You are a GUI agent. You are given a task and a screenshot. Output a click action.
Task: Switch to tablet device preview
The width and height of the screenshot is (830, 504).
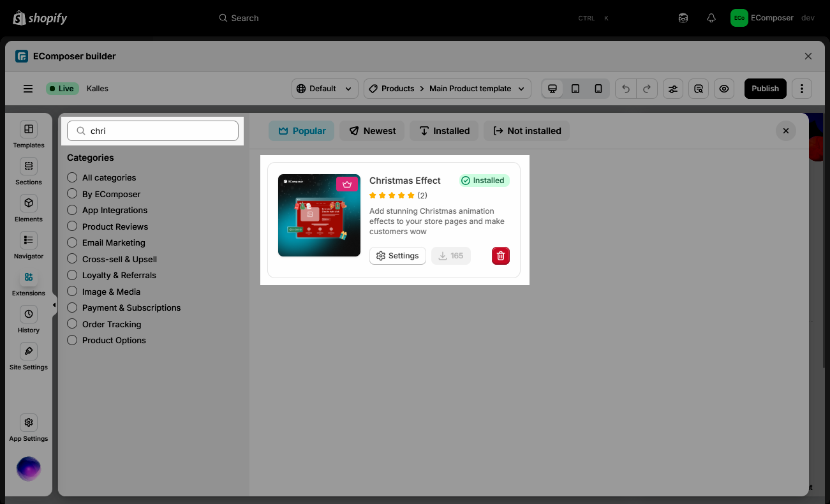tap(575, 89)
